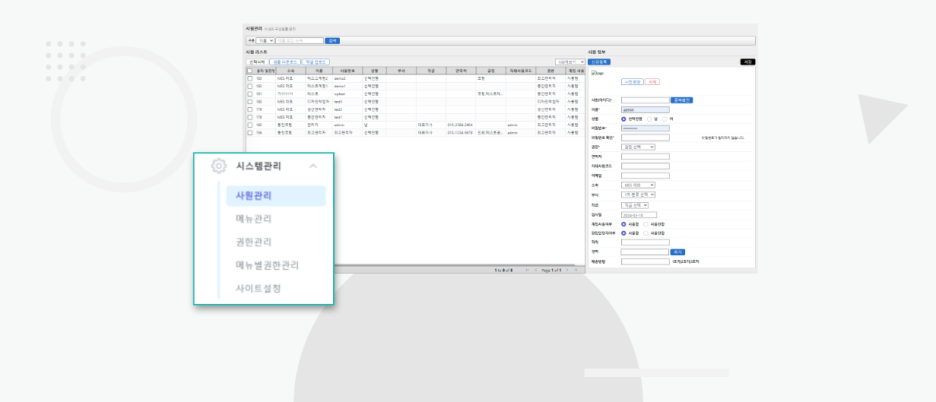
Task: Select 사용안함 on the first usage row
Action: pyautogui.click(x=646, y=224)
